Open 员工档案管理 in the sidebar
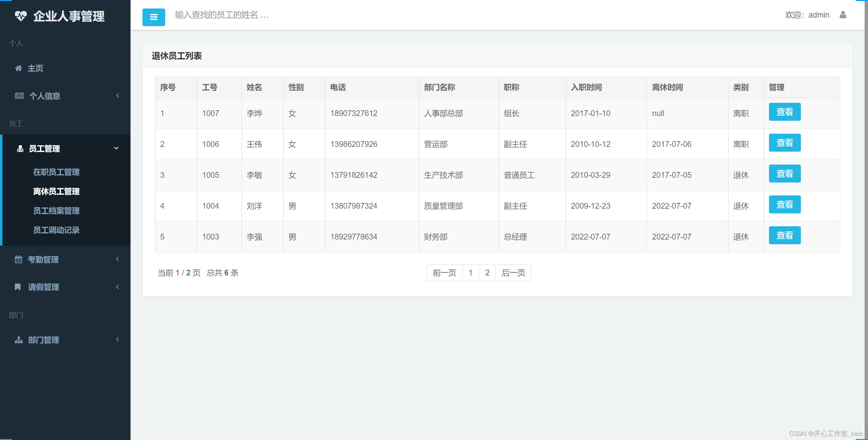This screenshot has width=868, height=440. point(56,211)
